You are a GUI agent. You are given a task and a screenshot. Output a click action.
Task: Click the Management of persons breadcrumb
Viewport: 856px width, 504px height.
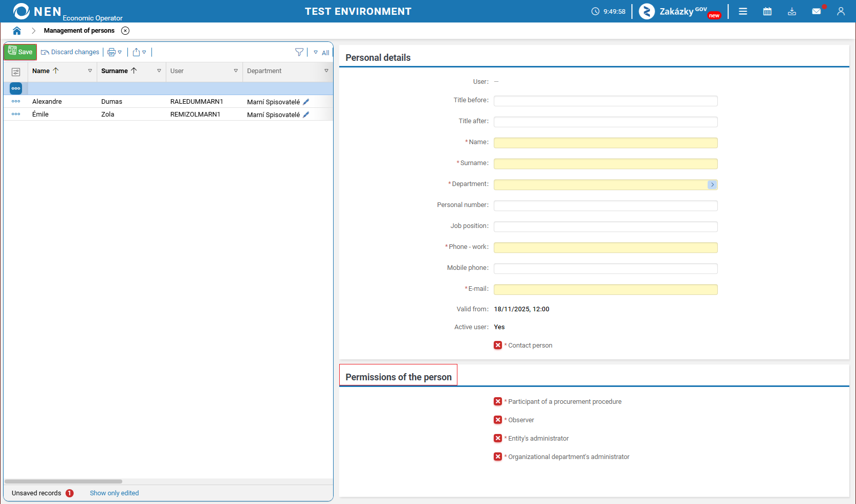tap(79, 31)
